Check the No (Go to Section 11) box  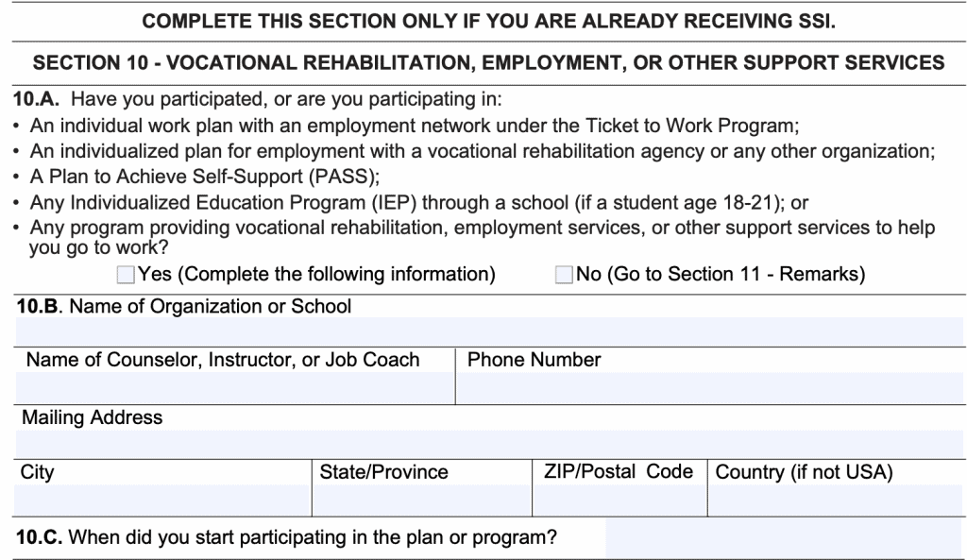coord(564,276)
